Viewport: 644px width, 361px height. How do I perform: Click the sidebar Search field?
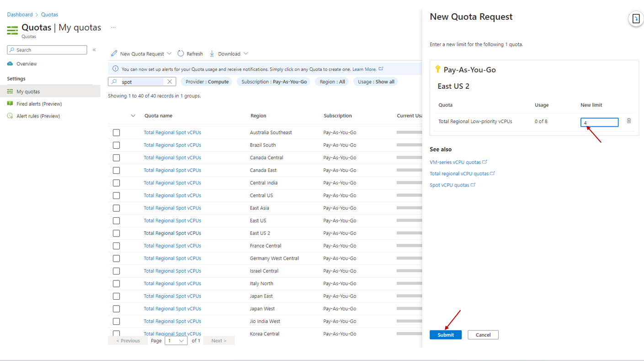pyautogui.click(x=47, y=50)
